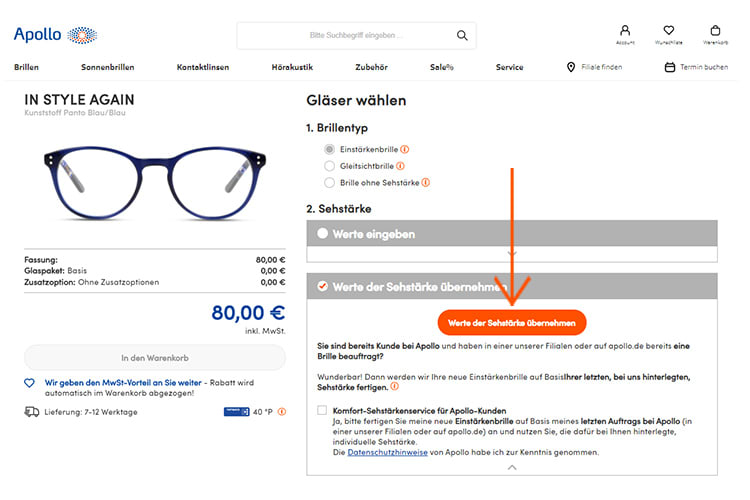Click info icon next to Brille ohne Sehstärke
Screen dimensions: 750x500
(426, 182)
